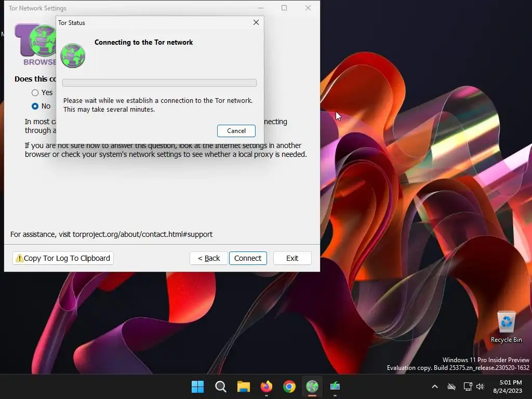Copy Tor Log To Clipboard

click(x=63, y=258)
